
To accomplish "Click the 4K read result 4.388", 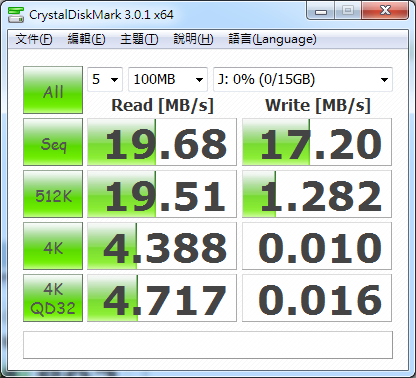I will tap(162, 246).
